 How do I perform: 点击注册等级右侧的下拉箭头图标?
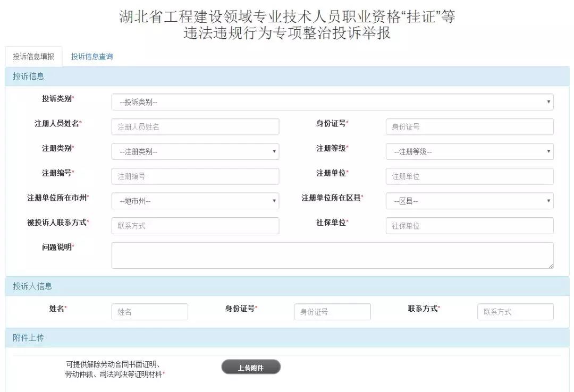point(548,151)
